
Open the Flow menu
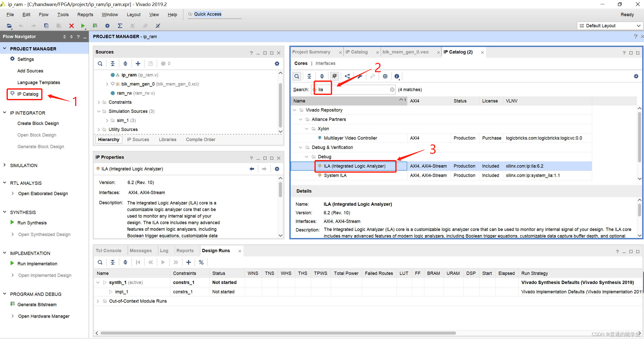click(x=43, y=15)
